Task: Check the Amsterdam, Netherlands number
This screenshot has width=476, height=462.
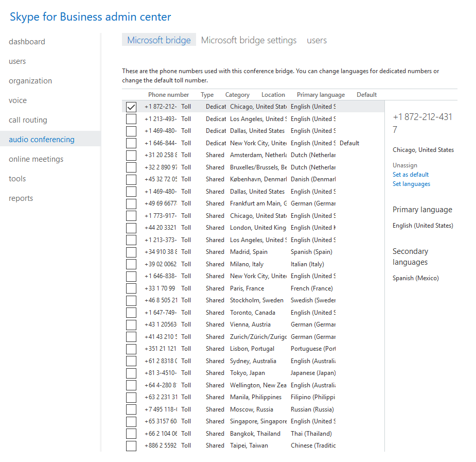Action: tap(131, 155)
